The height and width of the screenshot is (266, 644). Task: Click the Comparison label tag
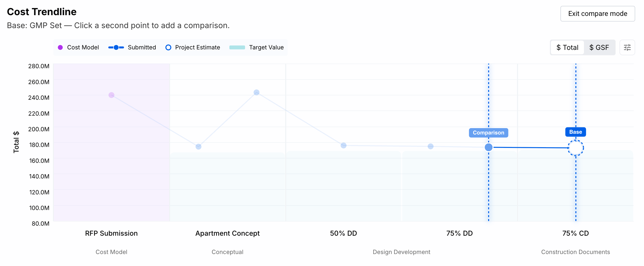(x=488, y=133)
